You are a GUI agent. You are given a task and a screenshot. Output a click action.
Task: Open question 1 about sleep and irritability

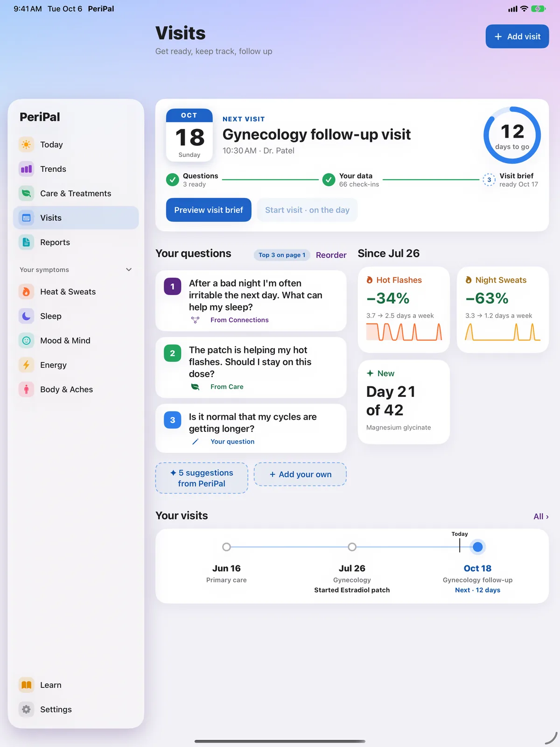tap(251, 301)
